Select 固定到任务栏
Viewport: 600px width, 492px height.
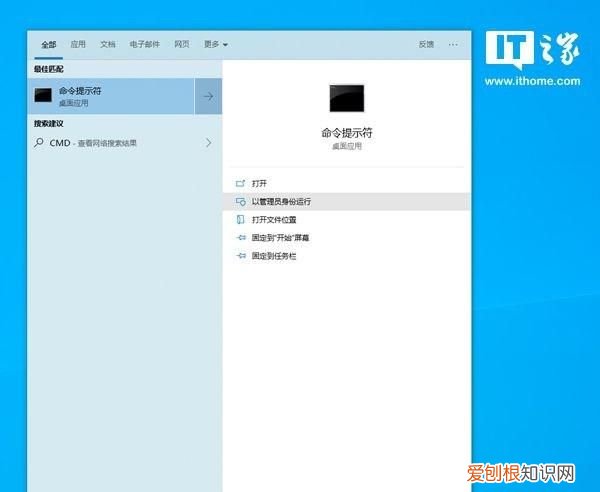coord(346,256)
